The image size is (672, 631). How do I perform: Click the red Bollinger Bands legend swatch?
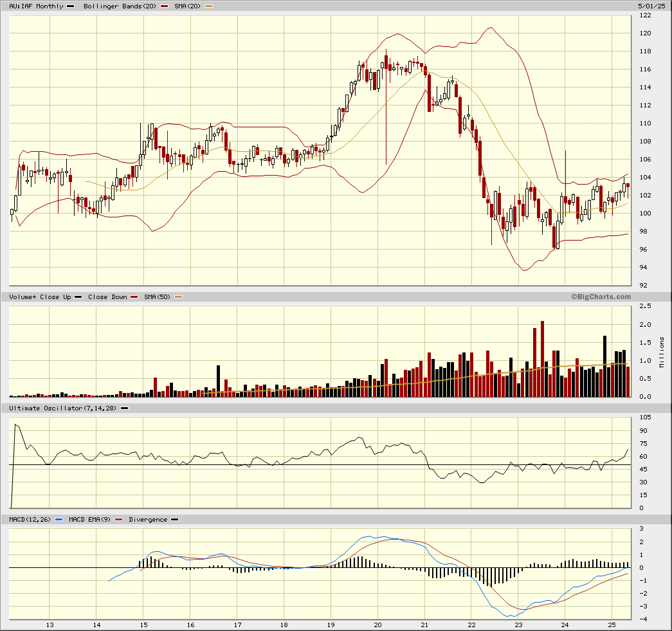(164, 6)
